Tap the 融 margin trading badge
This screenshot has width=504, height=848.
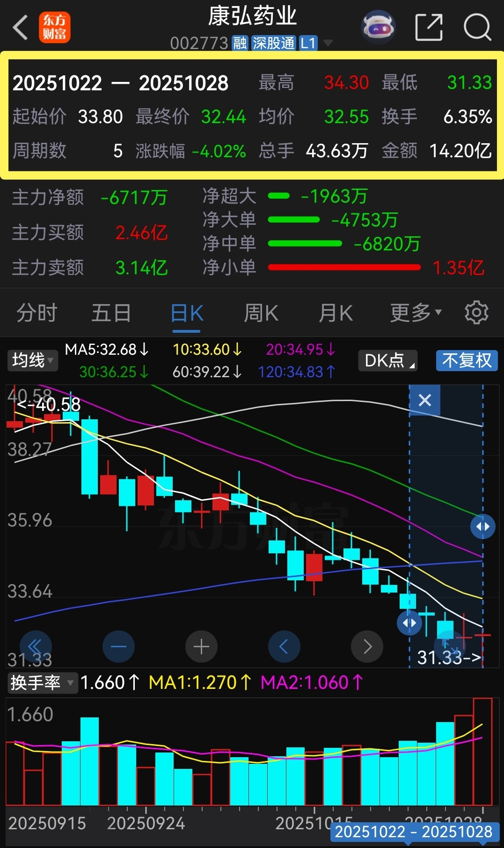click(x=240, y=44)
